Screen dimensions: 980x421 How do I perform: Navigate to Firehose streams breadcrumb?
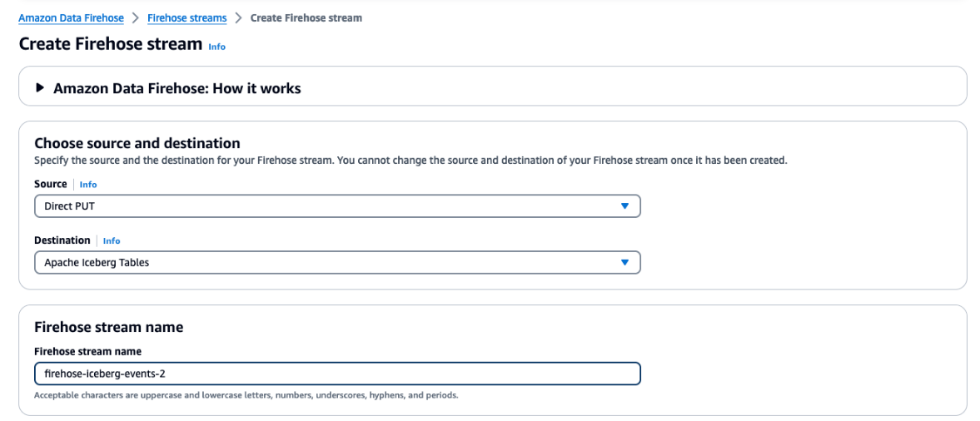pyautogui.click(x=187, y=17)
